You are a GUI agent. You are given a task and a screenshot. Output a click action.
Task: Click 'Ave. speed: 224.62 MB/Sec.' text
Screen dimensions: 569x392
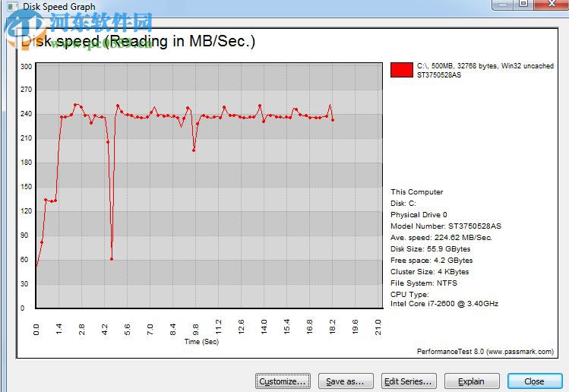[x=441, y=238]
